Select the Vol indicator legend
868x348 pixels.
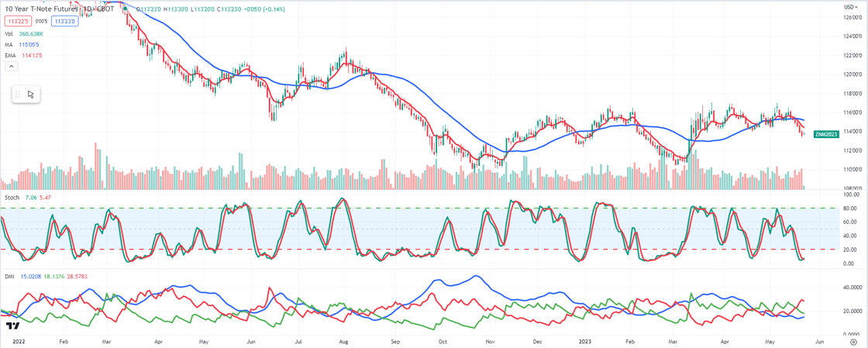pyautogui.click(x=9, y=34)
